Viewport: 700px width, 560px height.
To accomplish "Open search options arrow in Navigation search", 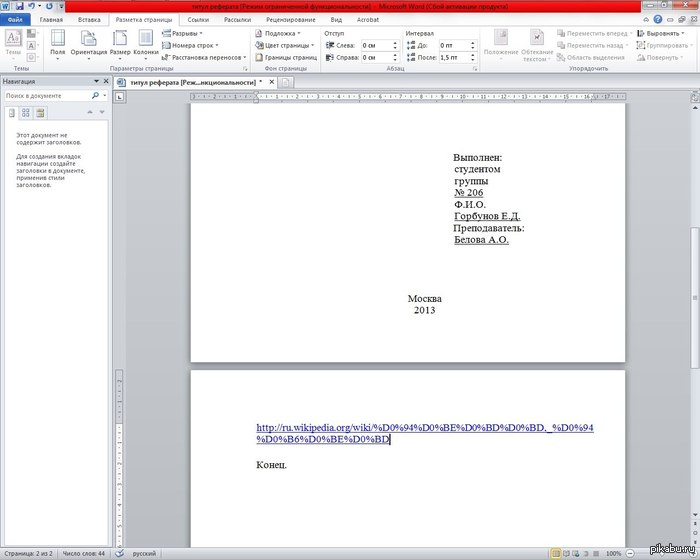I will point(105,96).
